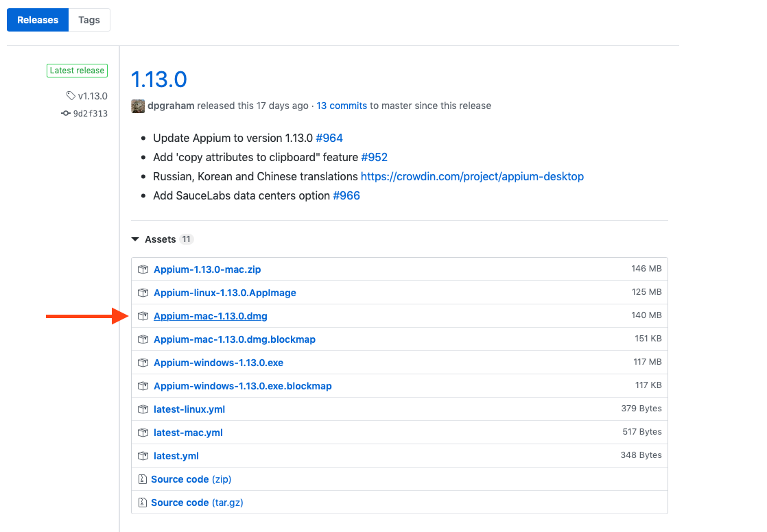This screenshot has width=767, height=532.
Task: Download Appium-windows-1.13.0.exe.blockmap
Action: [x=243, y=386]
